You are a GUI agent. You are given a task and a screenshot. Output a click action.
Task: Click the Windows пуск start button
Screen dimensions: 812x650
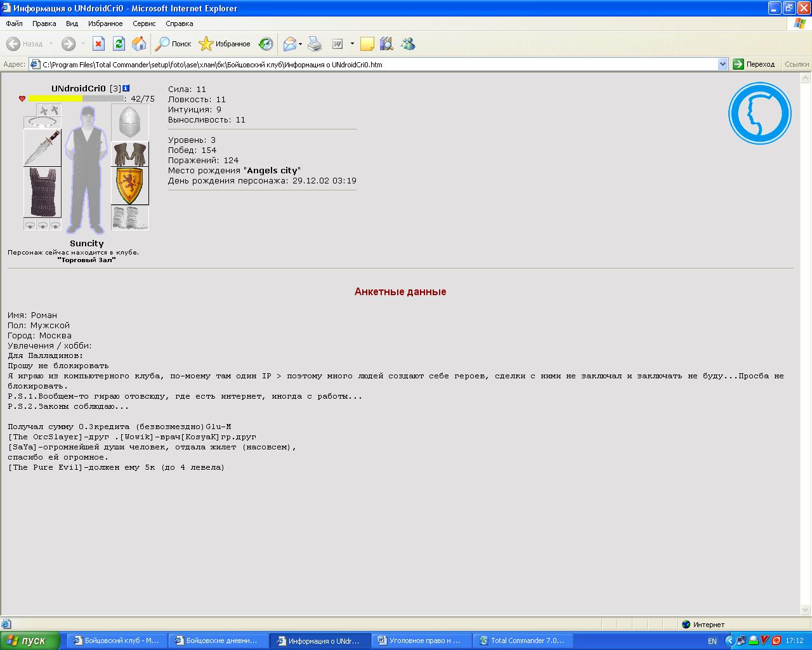pyautogui.click(x=30, y=640)
